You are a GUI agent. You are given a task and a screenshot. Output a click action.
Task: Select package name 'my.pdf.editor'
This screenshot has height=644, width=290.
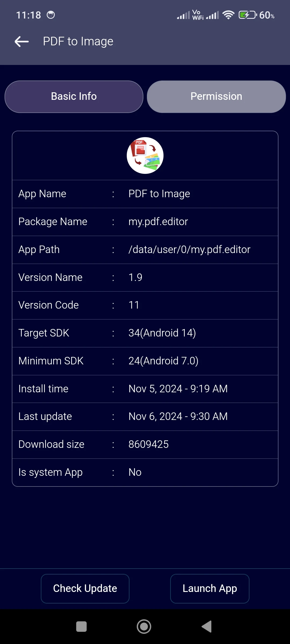[x=158, y=222]
